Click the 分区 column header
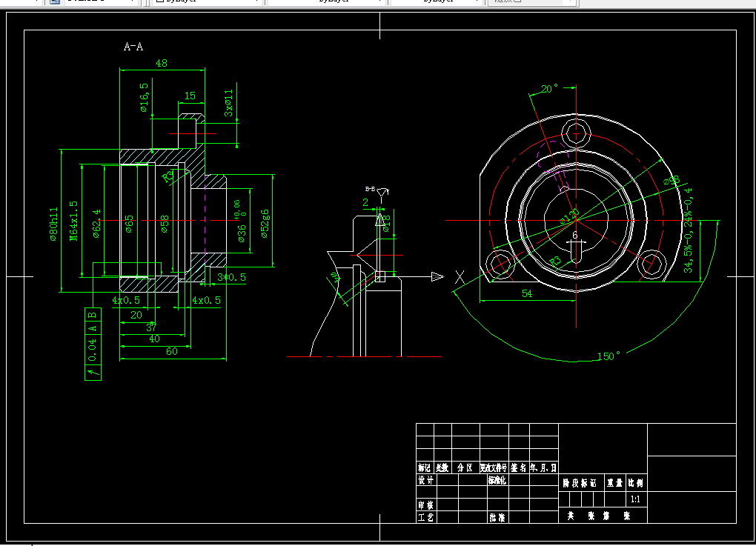756x546 pixels. [465, 468]
